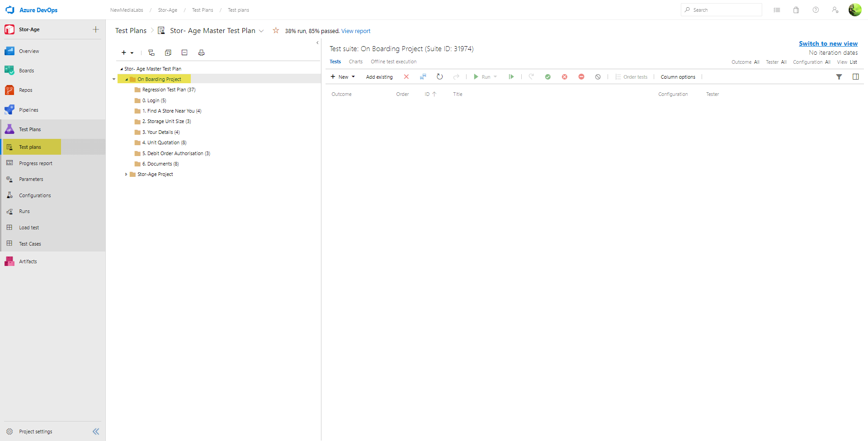Click the Resume run icon beside Run
Image resolution: width=868 pixels, height=441 pixels.
tap(511, 77)
